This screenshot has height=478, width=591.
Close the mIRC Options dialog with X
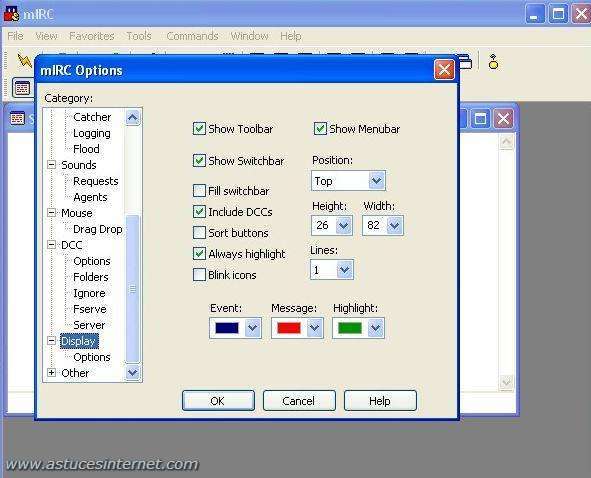point(444,70)
